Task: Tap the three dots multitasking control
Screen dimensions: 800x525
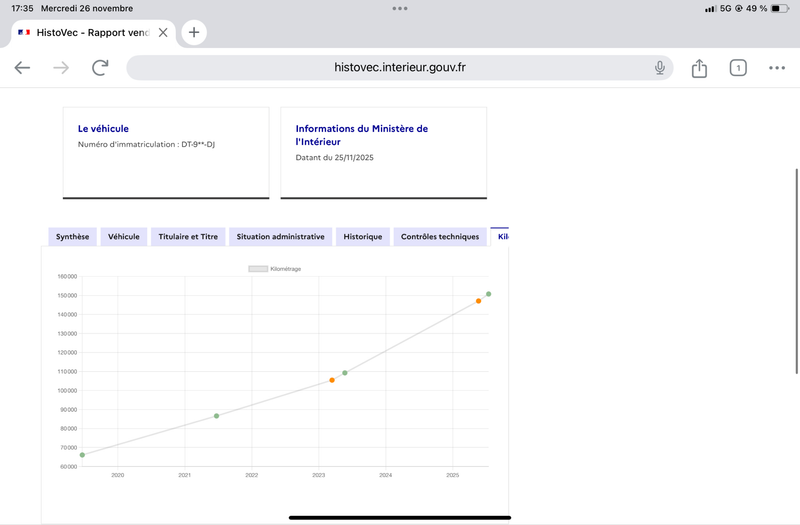Action: [x=400, y=8]
